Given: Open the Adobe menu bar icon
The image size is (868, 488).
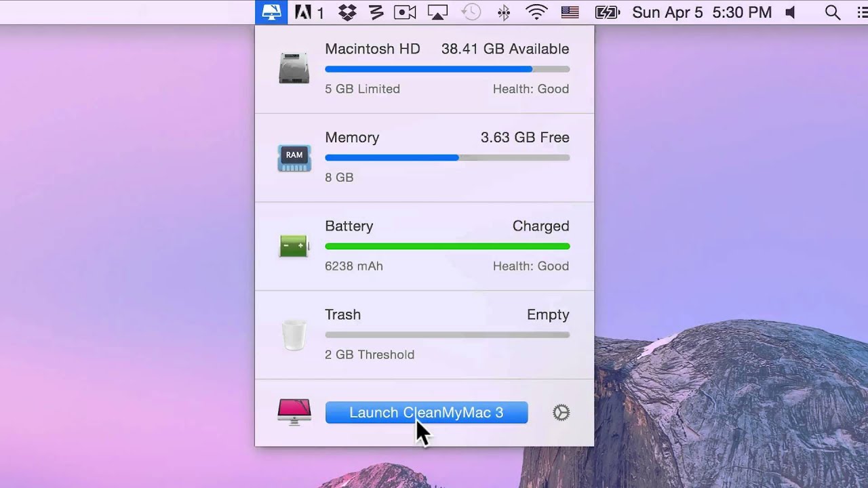Looking at the screenshot, I should pos(309,12).
